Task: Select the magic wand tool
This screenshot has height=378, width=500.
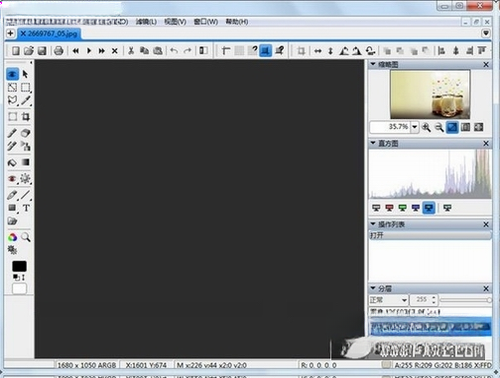Action: click(x=25, y=100)
